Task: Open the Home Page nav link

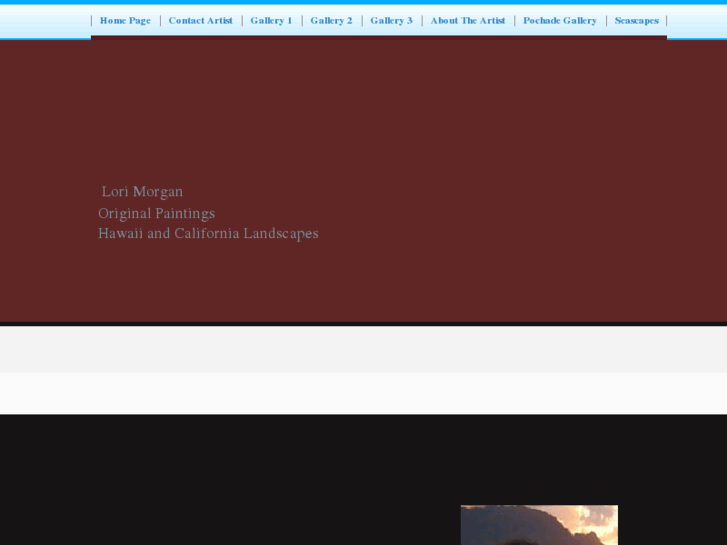Action: [x=125, y=20]
